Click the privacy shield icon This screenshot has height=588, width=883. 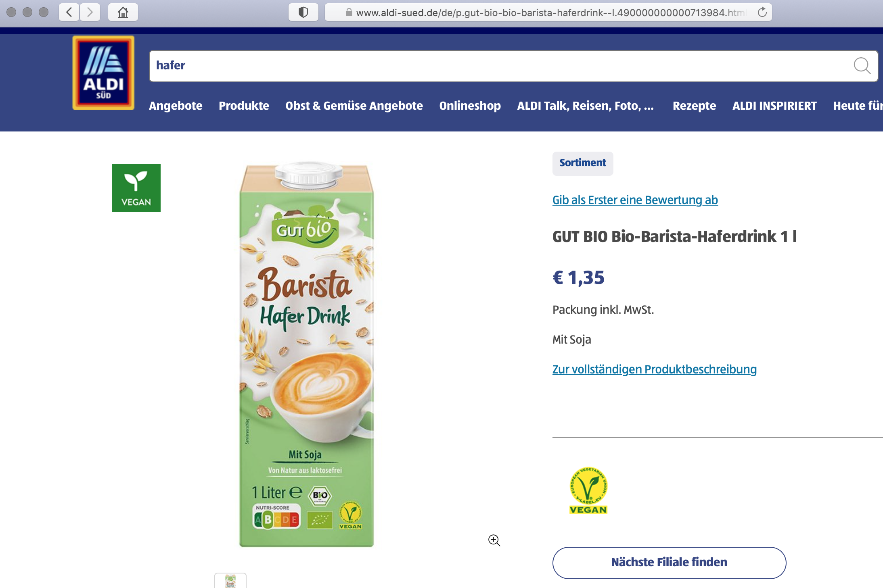click(x=303, y=12)
